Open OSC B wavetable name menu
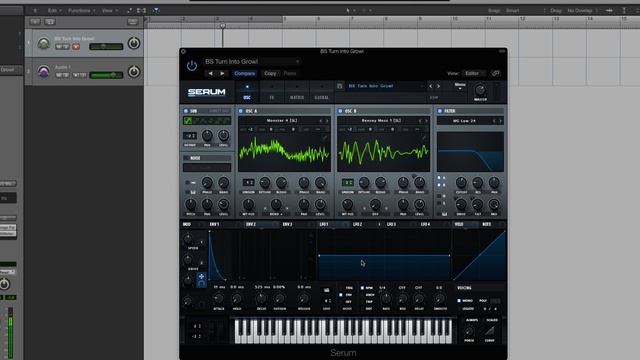The width and height of the screenshot is (640, 360). 381,121
